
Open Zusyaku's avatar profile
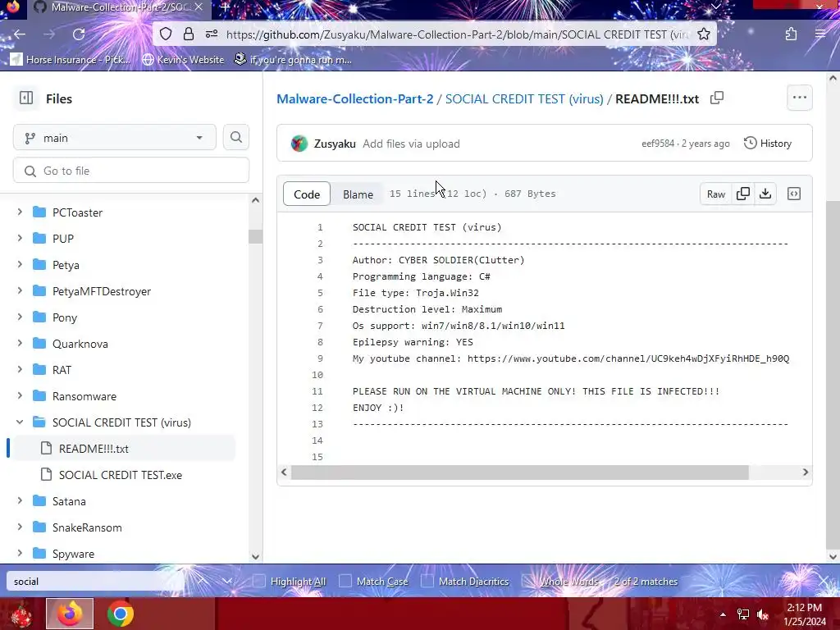(x=299, y=144)
